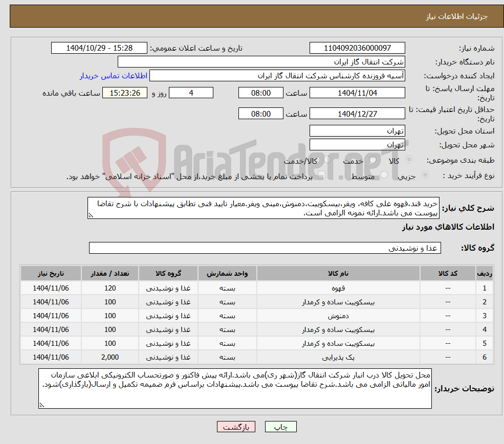This screenshot has height=444, width=504.
Task: Click the resize gripper of توضیحات خریدار textarea
Action: [43, 404]
